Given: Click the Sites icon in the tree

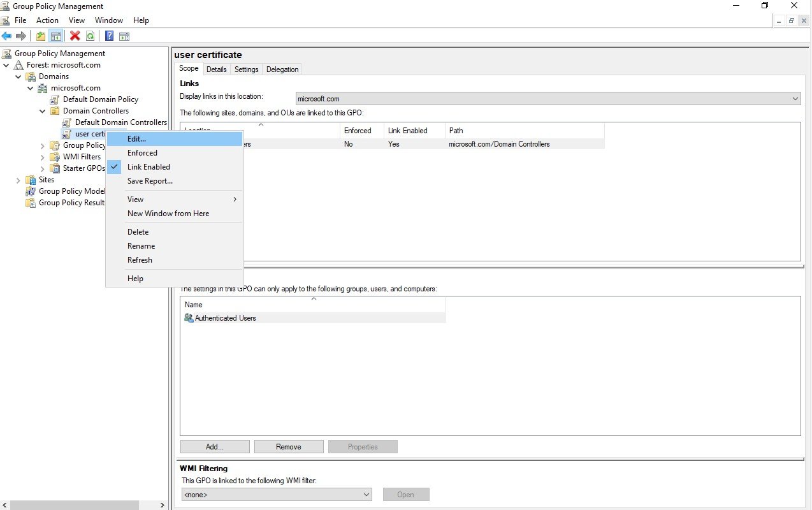Looking at the screenshot, I should coord(31,180).
